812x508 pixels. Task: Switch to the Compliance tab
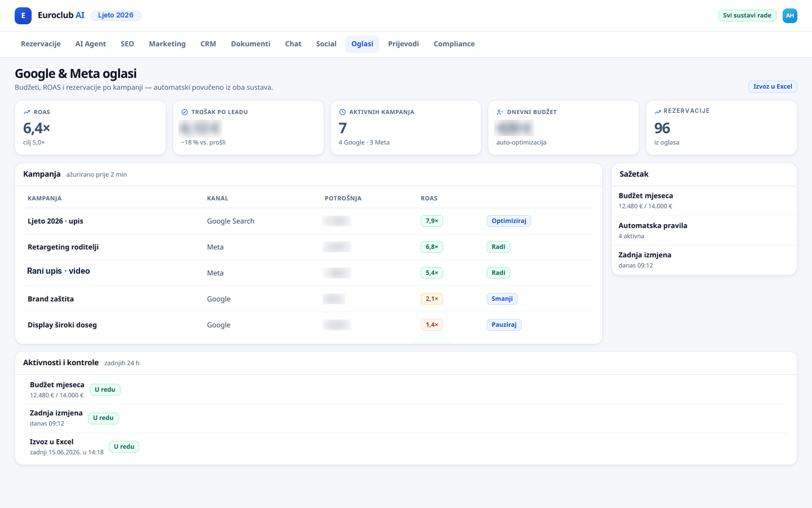click(x=454, y=44)
